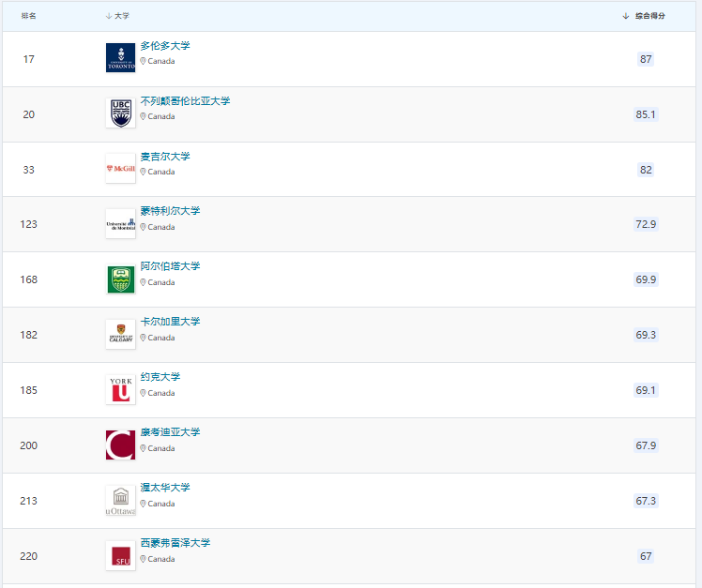Viewport: 702px width, 588px height.
Task: Click the Concordia University logo
Action: coord(120,445)
